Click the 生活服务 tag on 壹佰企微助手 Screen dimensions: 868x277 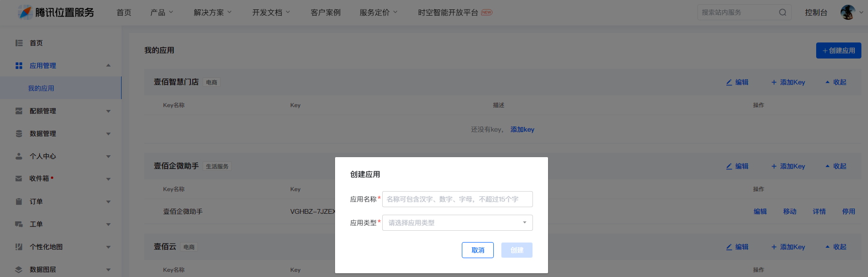coord(217,167)
